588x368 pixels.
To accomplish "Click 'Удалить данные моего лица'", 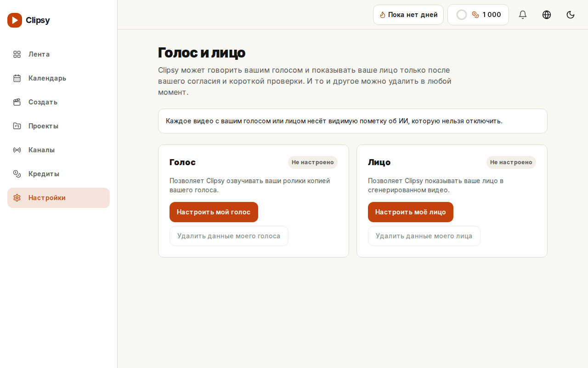I will click(424, 236).
